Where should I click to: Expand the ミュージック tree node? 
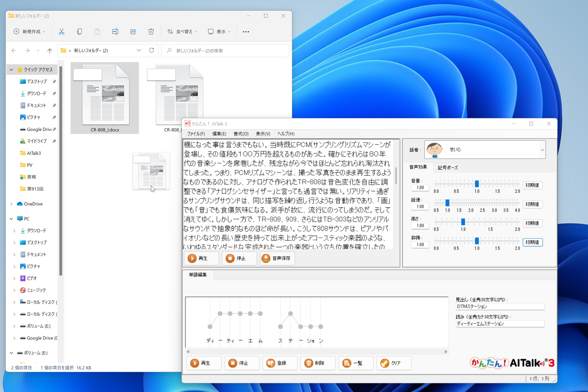coord(14,290)
